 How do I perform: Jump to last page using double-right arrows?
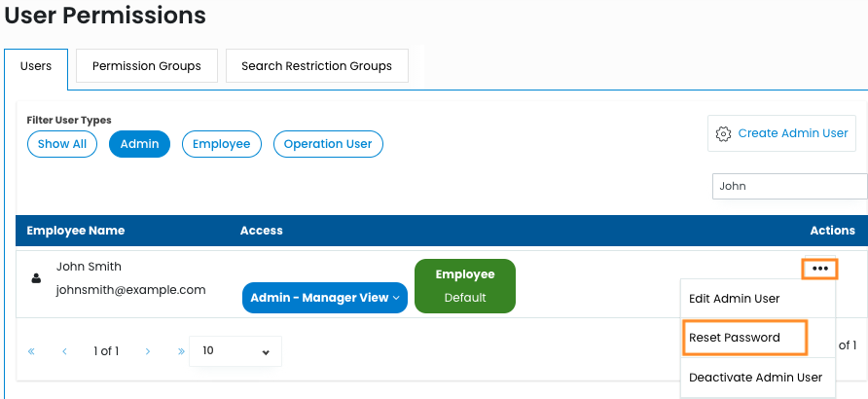click(180, 351)
